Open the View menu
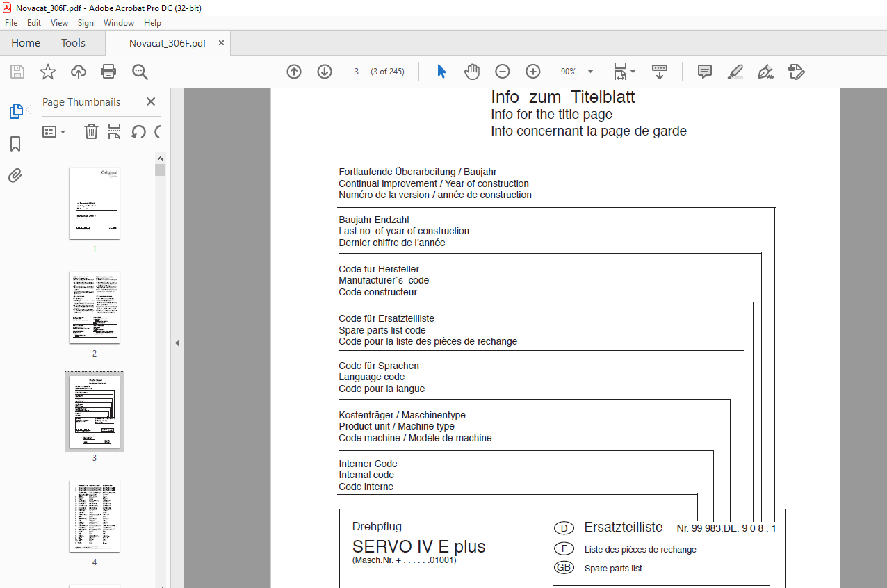 59,23
